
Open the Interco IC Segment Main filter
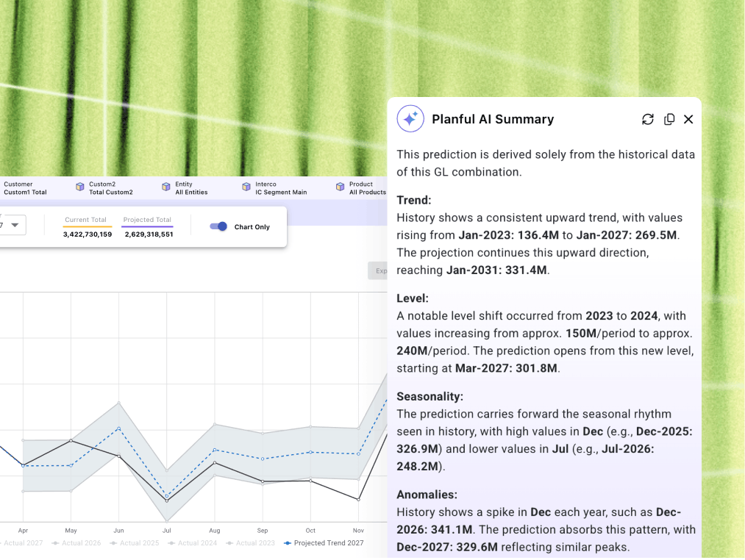(x=274, y=188)
